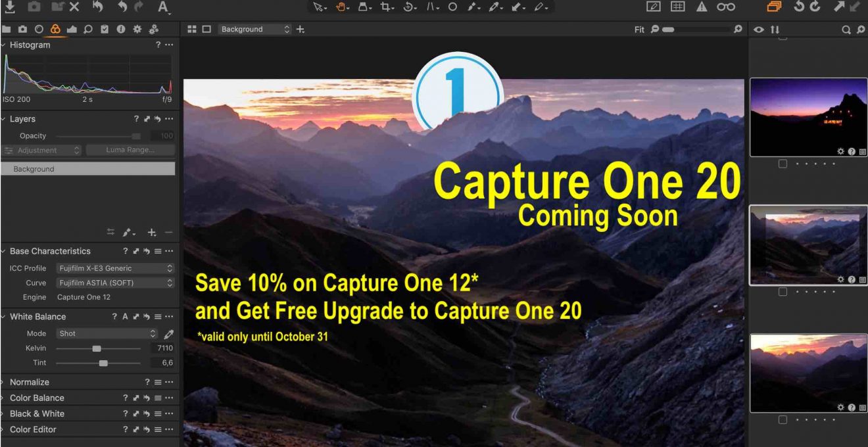Select the Rotate straighten cursor tool
The height and width of the screenshot is (447, 868).
coord(409,7)
